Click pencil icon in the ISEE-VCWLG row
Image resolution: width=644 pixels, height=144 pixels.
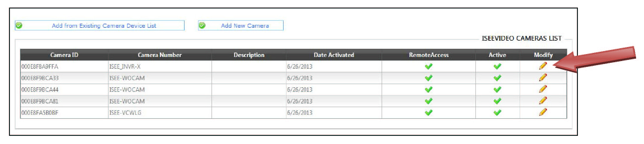tap(543, 112)
